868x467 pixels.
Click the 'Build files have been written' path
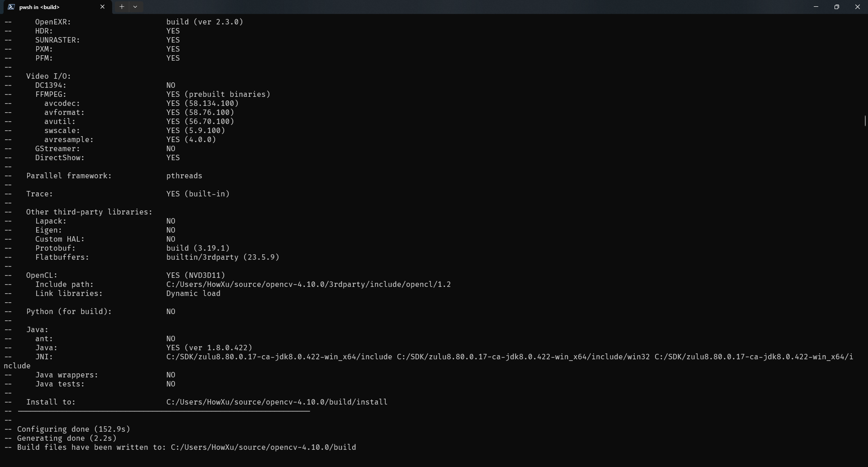tap(263, 447)
